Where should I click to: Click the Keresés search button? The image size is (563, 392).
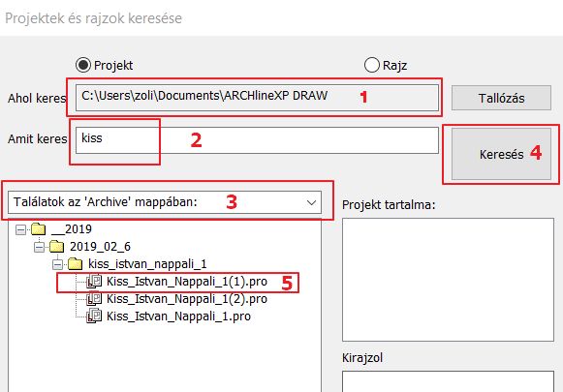coord(501,154)
